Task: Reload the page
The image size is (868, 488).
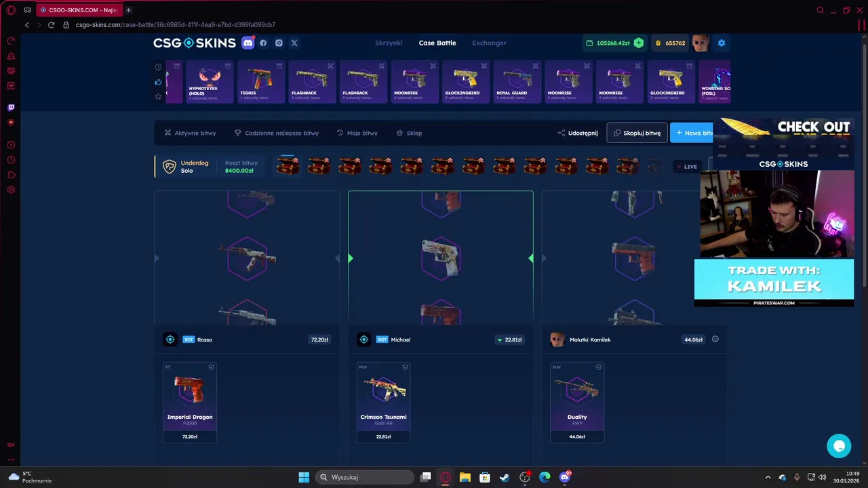Action: point(51,25)
